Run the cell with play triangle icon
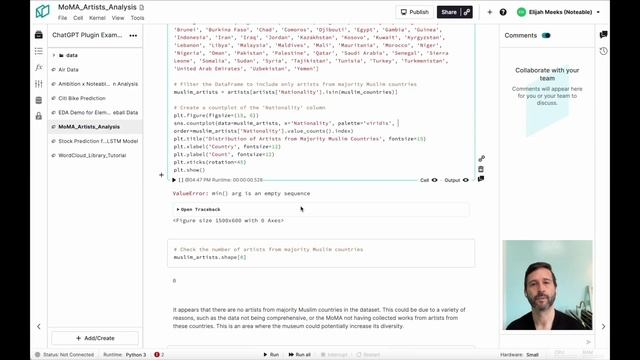 point(174,180)
